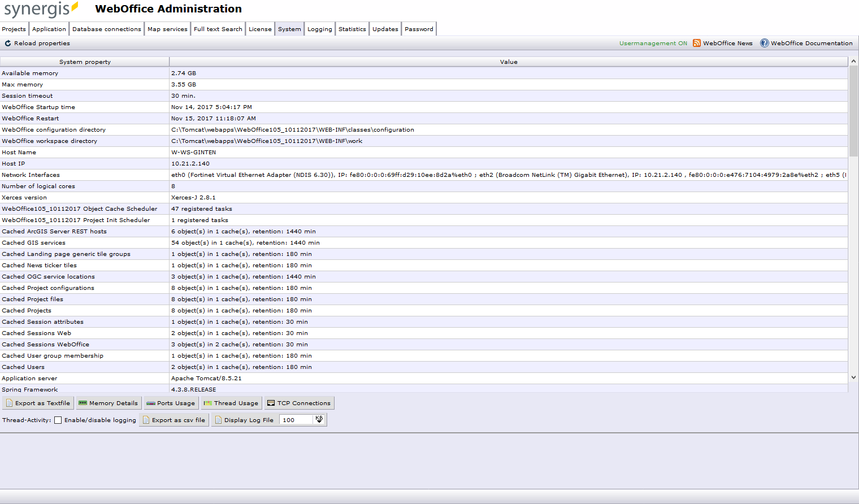
Task: Open WebOffice Documentation help icon
Action: coord(765,43)
